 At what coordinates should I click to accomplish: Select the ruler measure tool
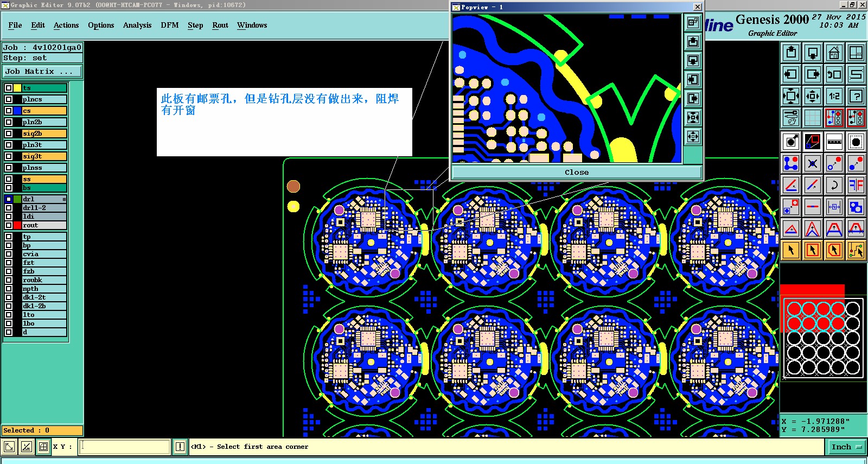[834, 142]
